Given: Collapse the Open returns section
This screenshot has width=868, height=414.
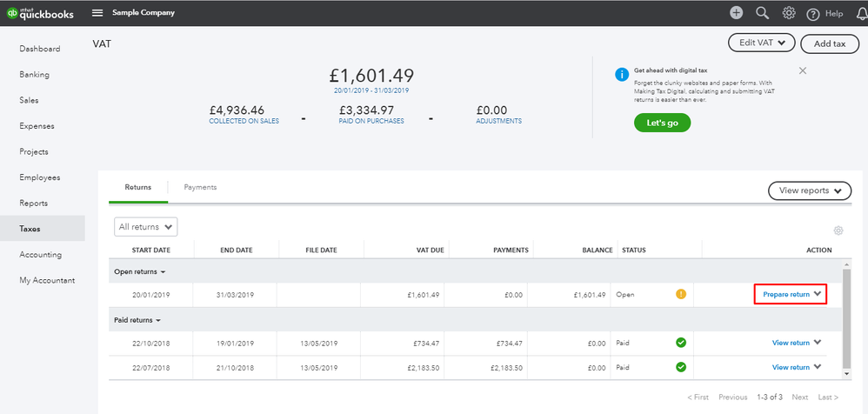Looking at the screenshot, I should [x=139, y=272].
